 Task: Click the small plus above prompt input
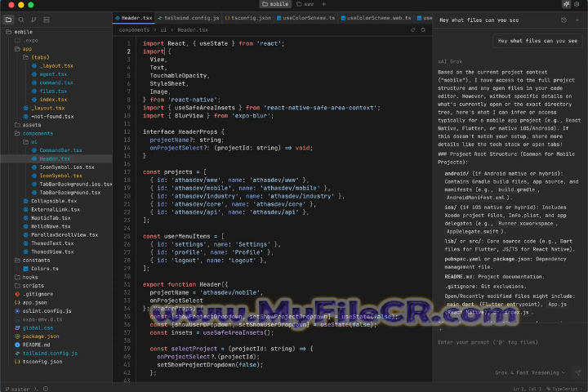(441, 330)
